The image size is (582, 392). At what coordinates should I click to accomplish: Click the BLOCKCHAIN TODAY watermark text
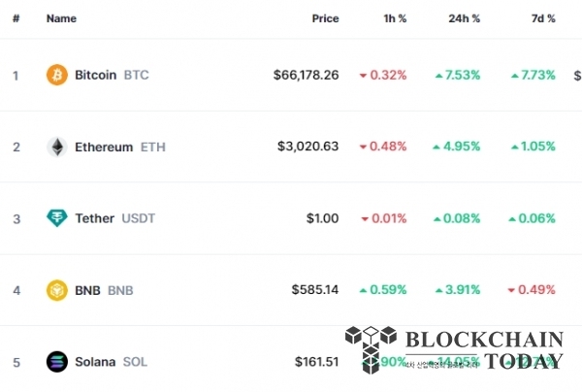coord(484,350)
